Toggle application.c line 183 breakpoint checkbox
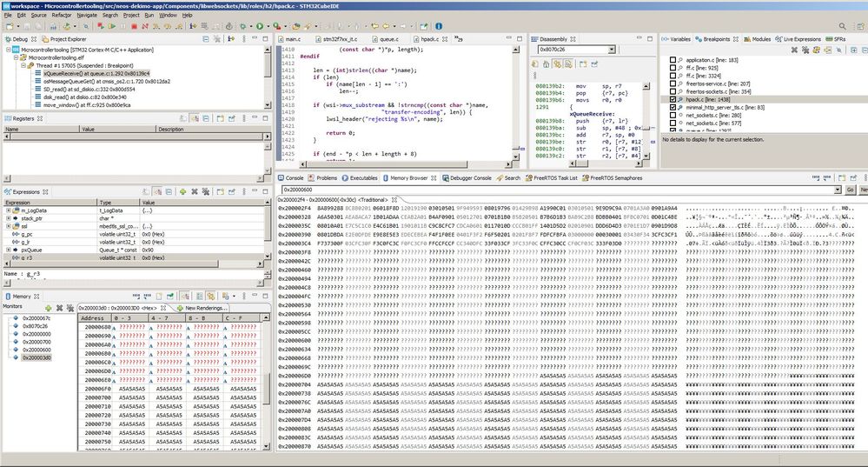Viewport: 868px width, 467px height. (673, 60)
